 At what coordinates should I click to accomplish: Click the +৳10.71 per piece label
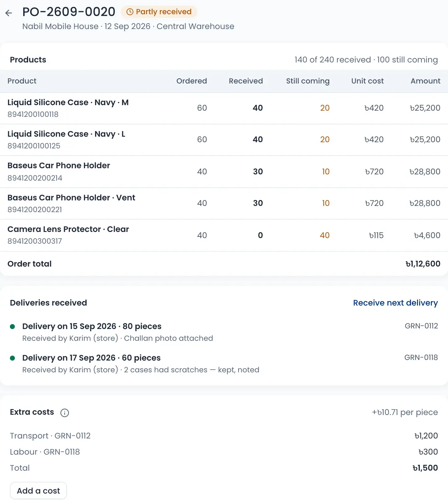405,412
